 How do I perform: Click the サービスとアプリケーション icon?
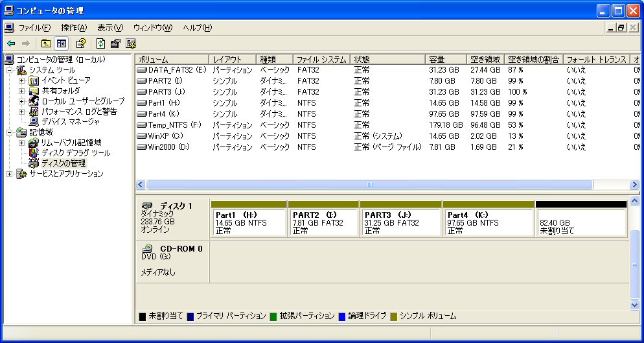21,174
